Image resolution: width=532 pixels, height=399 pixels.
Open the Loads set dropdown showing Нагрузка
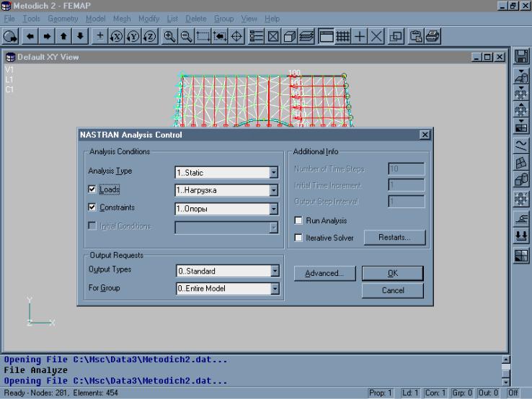(x=273, y=190)
